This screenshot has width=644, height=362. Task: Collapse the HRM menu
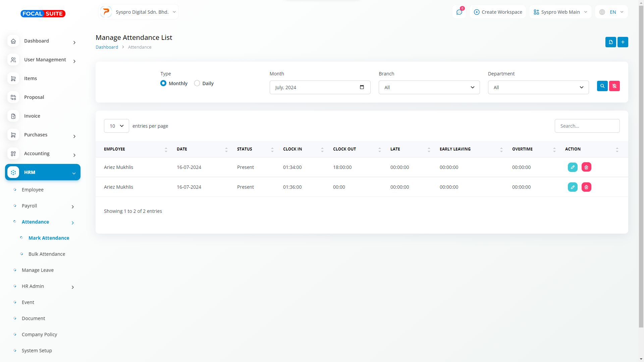click(x=43, y=172)
